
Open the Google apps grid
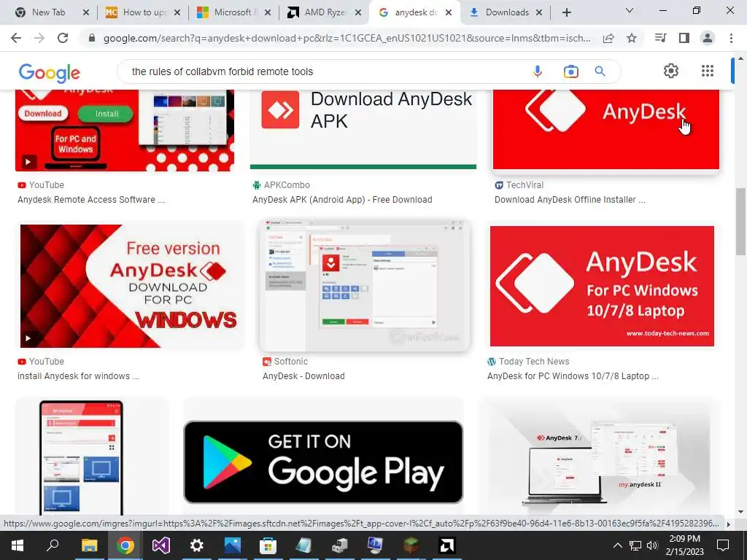coord(708,71)
